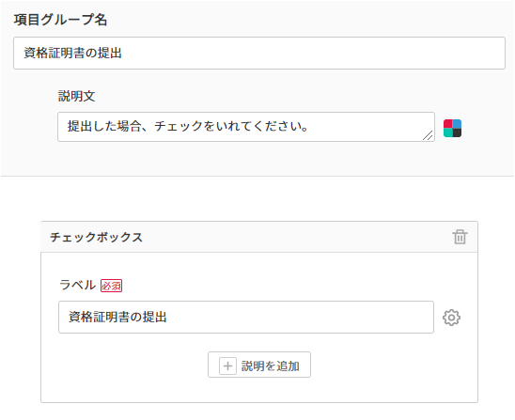This screenshot has height=420, width=515.
Task: Click the text 資格証明書の提出 in label field
Action: (117, 317)
